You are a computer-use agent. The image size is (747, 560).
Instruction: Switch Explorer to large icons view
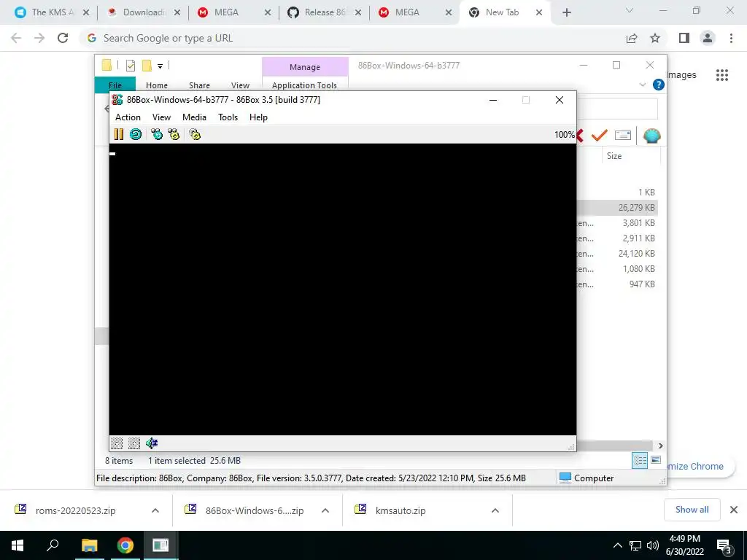[656, 460]
